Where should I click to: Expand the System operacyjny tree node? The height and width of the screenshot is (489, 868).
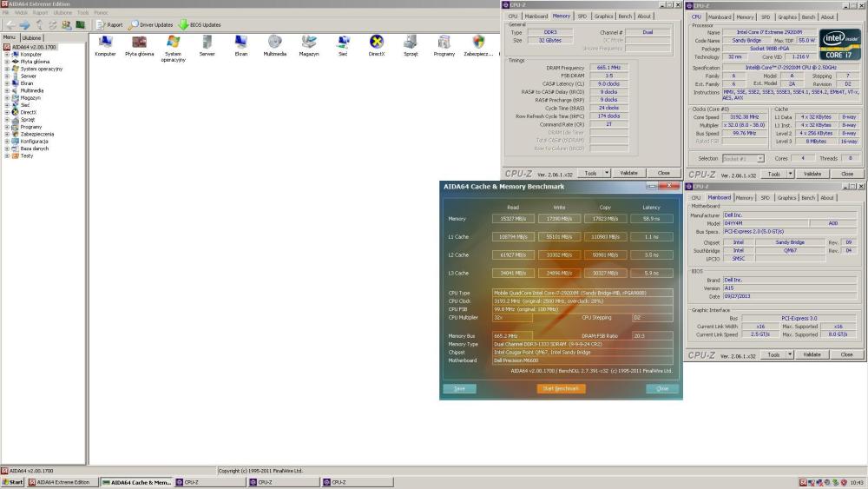point(7,69)
